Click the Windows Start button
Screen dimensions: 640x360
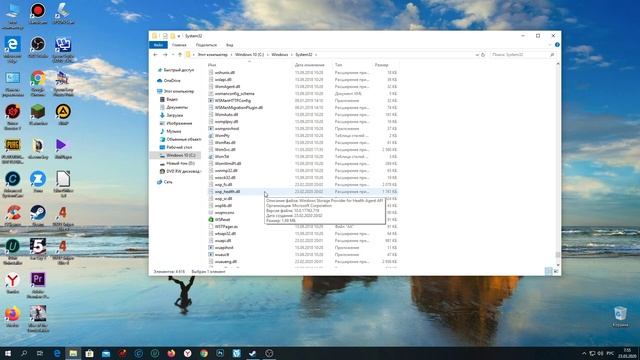click(8, 353)
